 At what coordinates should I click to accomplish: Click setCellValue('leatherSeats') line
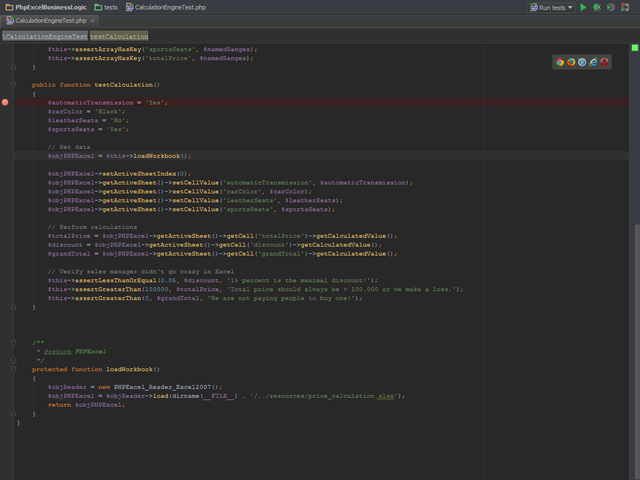click(x=195, y=200)
